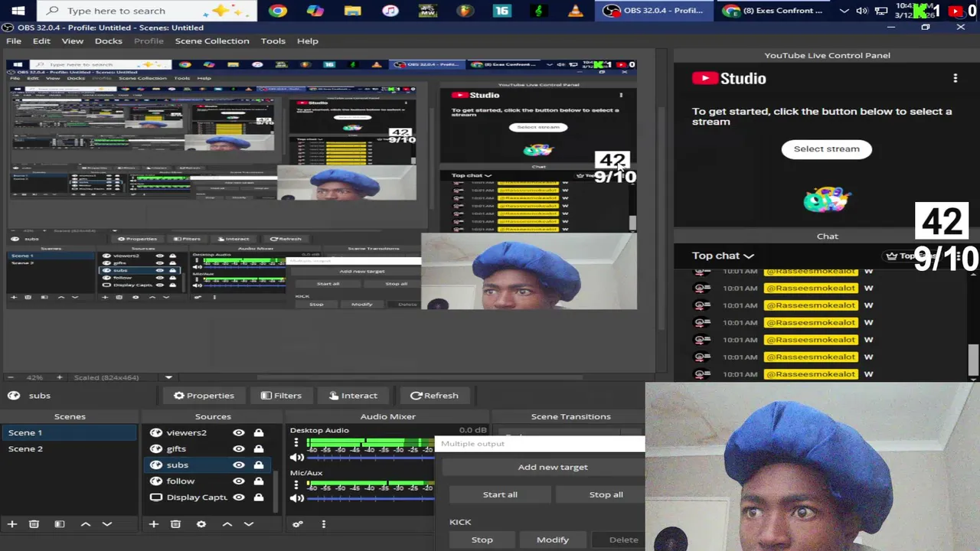
Task: Hide the Display Capture source
Action: (x=239, y=497)
